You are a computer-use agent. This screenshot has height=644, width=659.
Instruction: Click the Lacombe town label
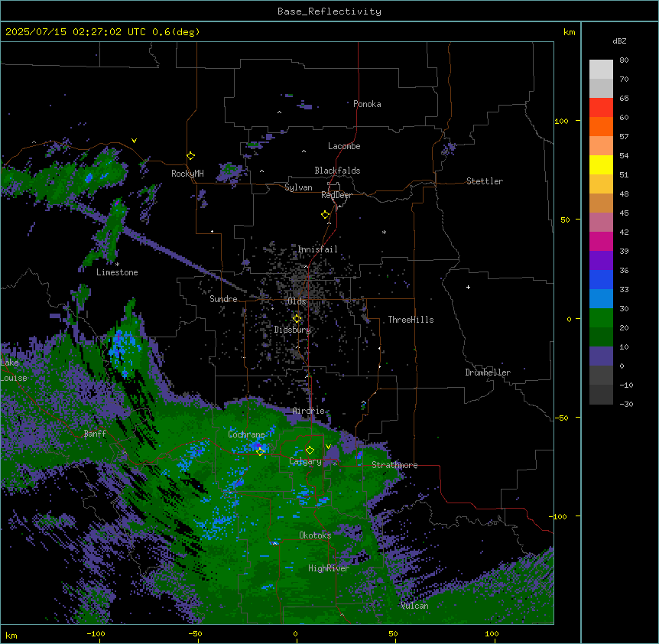pos(344,146)
